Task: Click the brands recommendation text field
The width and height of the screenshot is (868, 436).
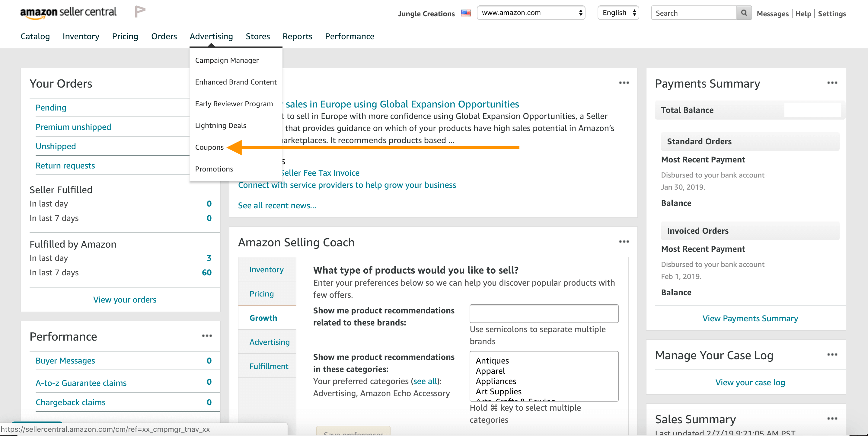Action: click(544, 314)
